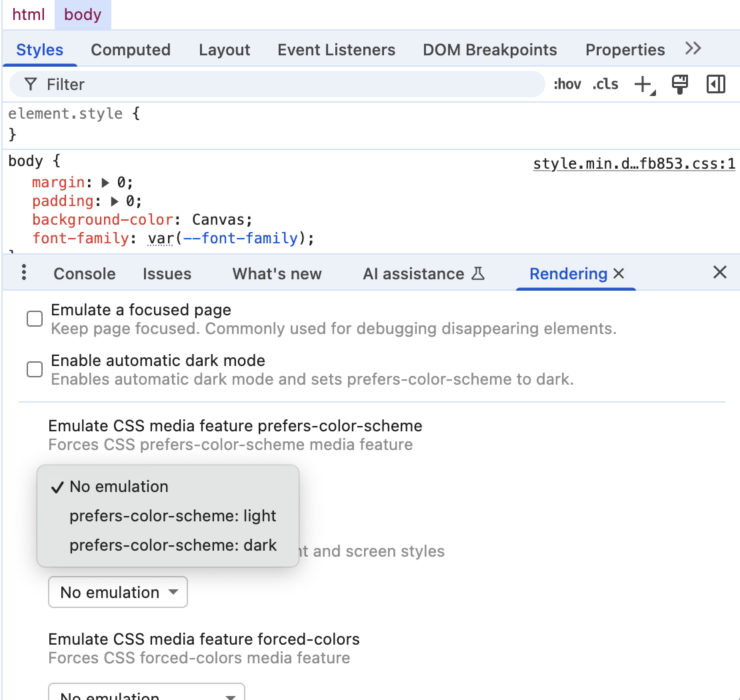Show more tabs with the double chevron
The height and width of the screenshot is (700, 740).
693,49
